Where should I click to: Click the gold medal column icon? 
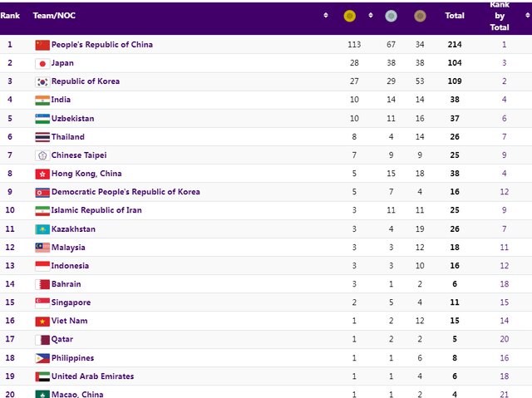(x=349, y=16)
